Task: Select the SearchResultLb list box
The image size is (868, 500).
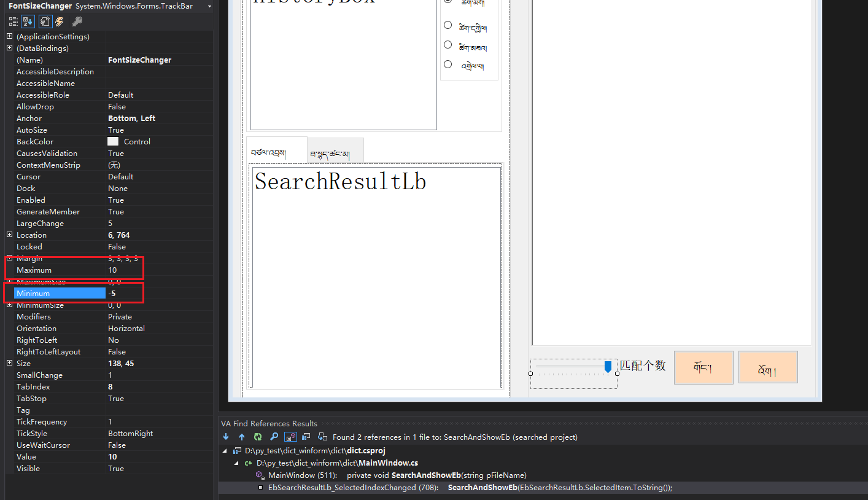Action: (x=376, y=278)
